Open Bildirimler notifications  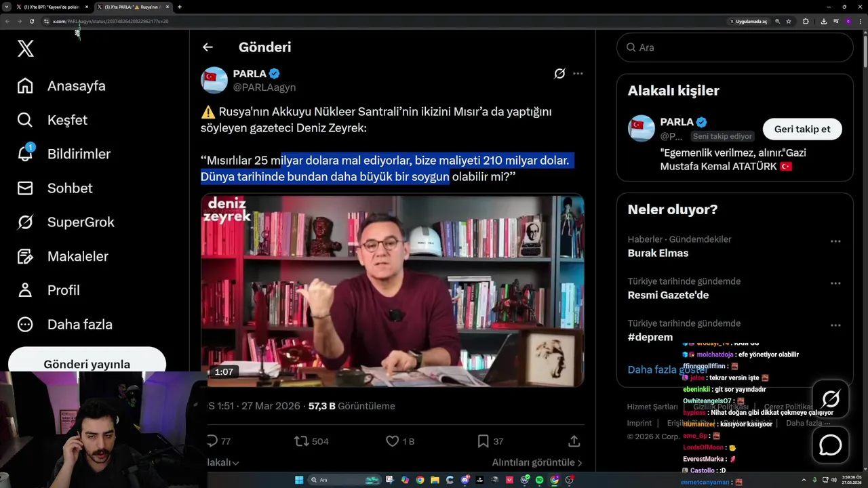(x=63, y=154)
